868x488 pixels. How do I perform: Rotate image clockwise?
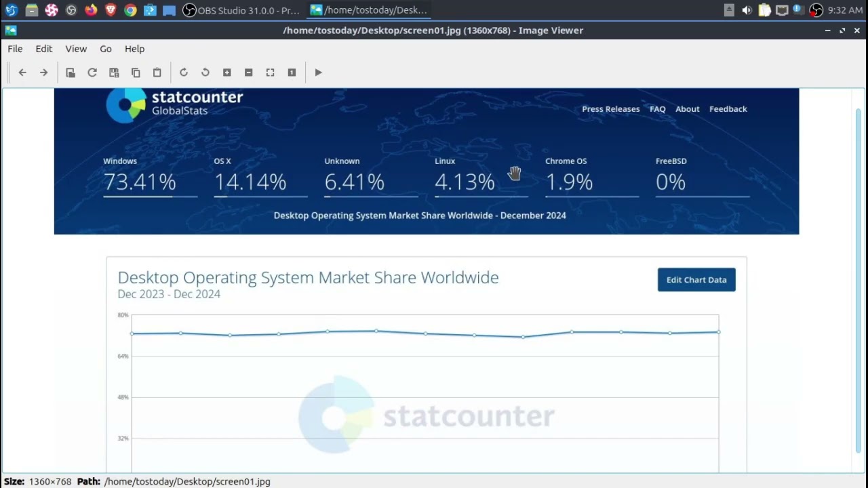[184, 73]
